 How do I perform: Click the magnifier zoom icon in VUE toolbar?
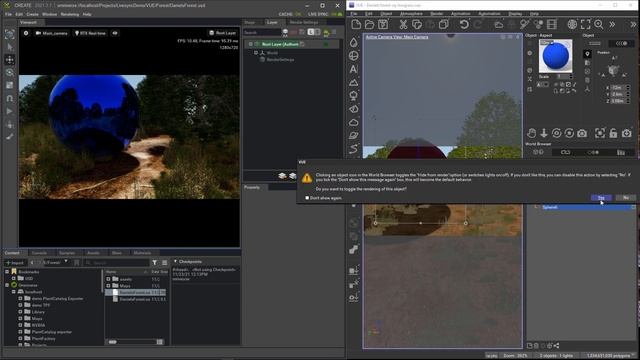click(599, 24)
